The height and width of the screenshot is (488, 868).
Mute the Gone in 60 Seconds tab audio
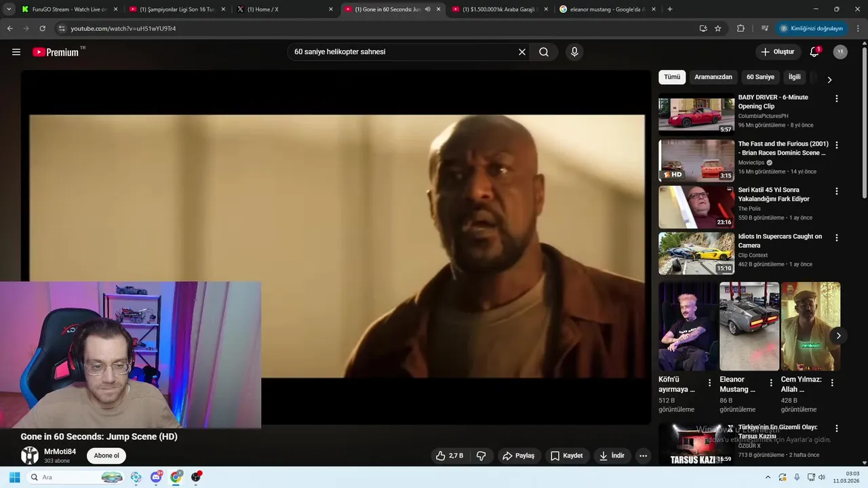(x=427, y=9)
